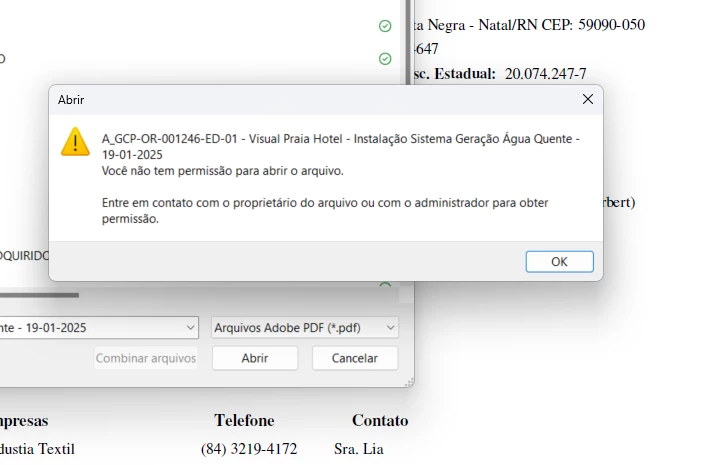Click the topmost green checkmark status icon
710x465 pixels.
tap(385, 26)
